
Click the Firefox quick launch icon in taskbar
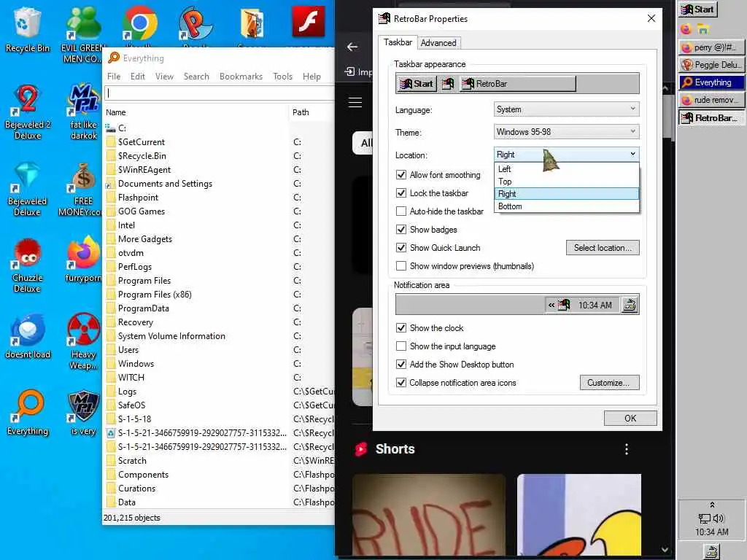click(686, 29)
